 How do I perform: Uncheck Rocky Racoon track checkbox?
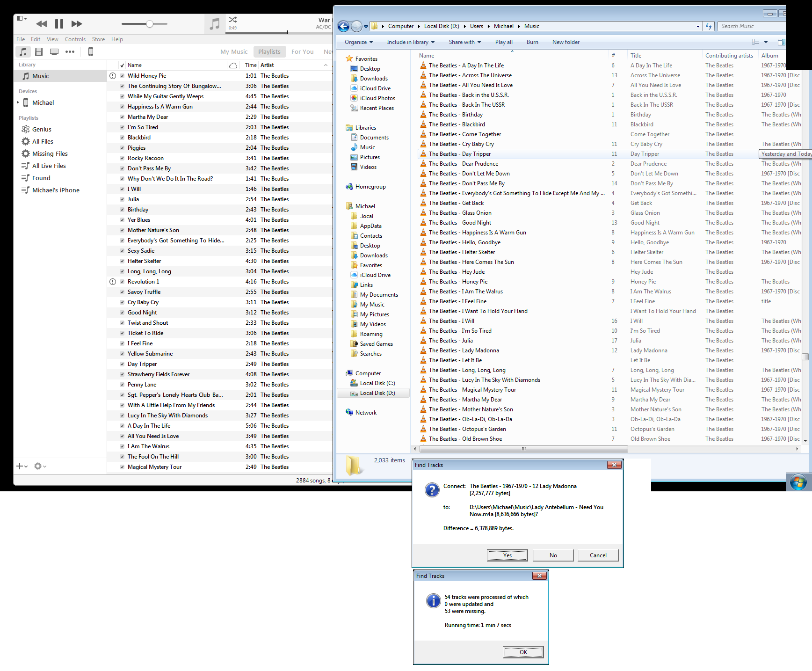[x=122, y=158]
